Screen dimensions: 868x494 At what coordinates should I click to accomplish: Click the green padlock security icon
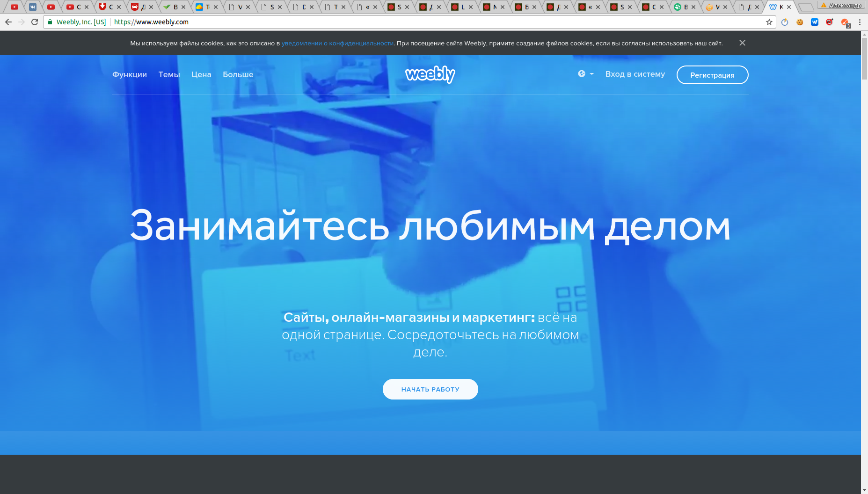pyautogui.click(x=50, y=22)
